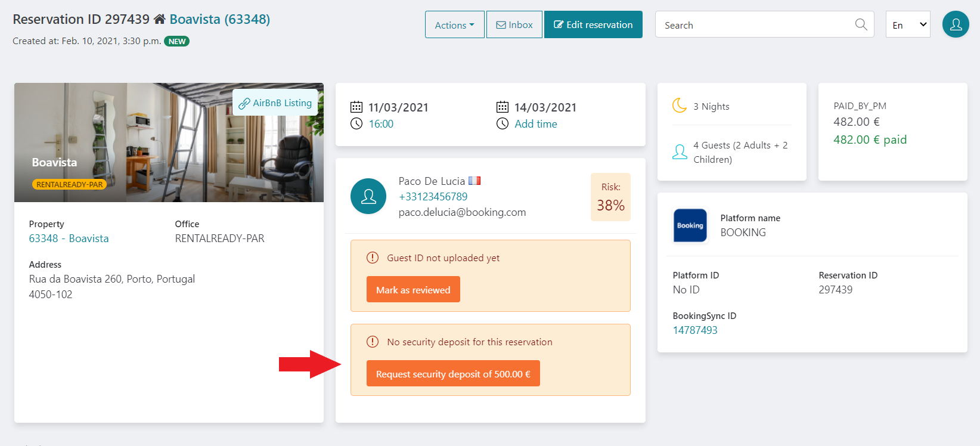Open the Inbox

point(514,24)
